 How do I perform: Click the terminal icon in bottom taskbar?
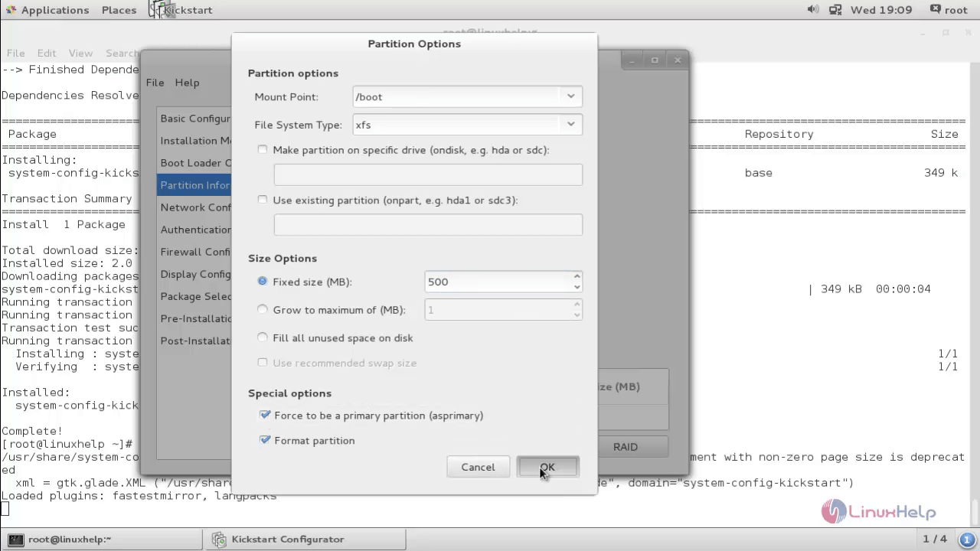(15, 539)
